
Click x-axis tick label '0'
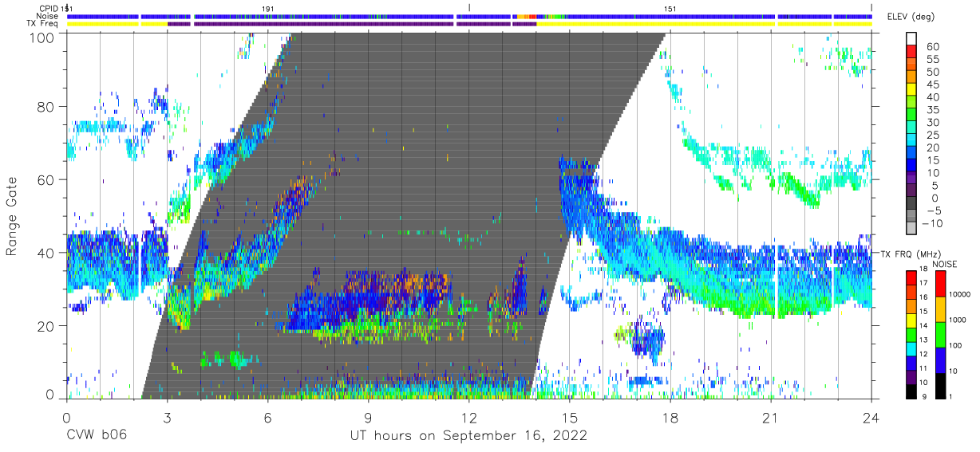[65, 417]
